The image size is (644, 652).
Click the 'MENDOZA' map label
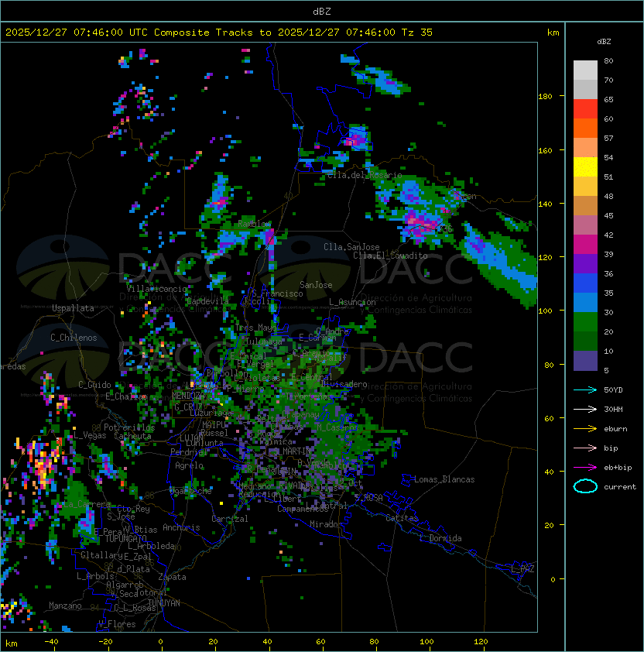188,396
